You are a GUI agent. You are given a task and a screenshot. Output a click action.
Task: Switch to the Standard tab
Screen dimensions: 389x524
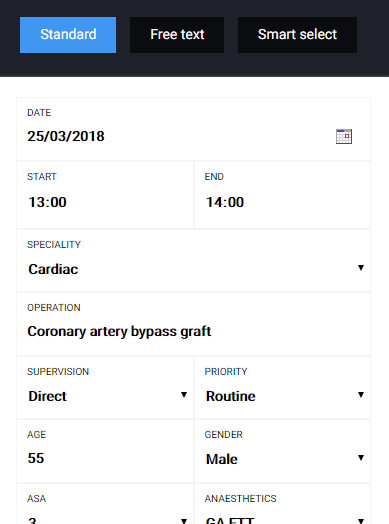point(68,35)
